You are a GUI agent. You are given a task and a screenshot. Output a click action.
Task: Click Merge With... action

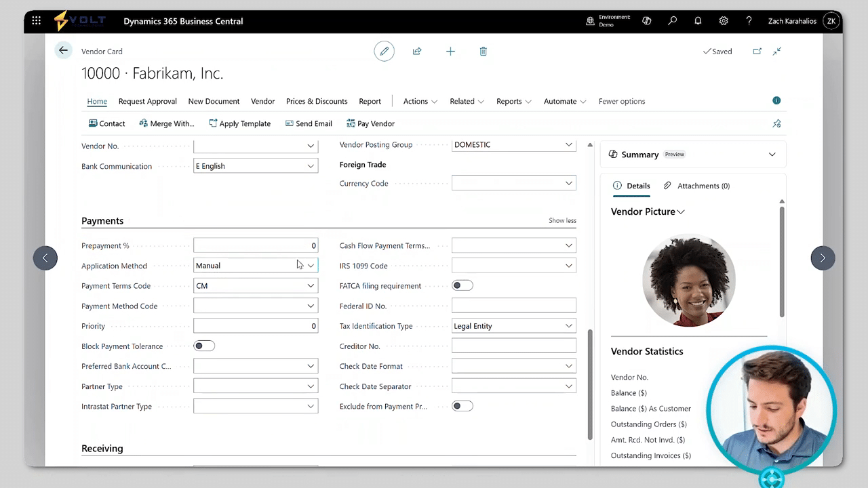(x=166, y=123)
